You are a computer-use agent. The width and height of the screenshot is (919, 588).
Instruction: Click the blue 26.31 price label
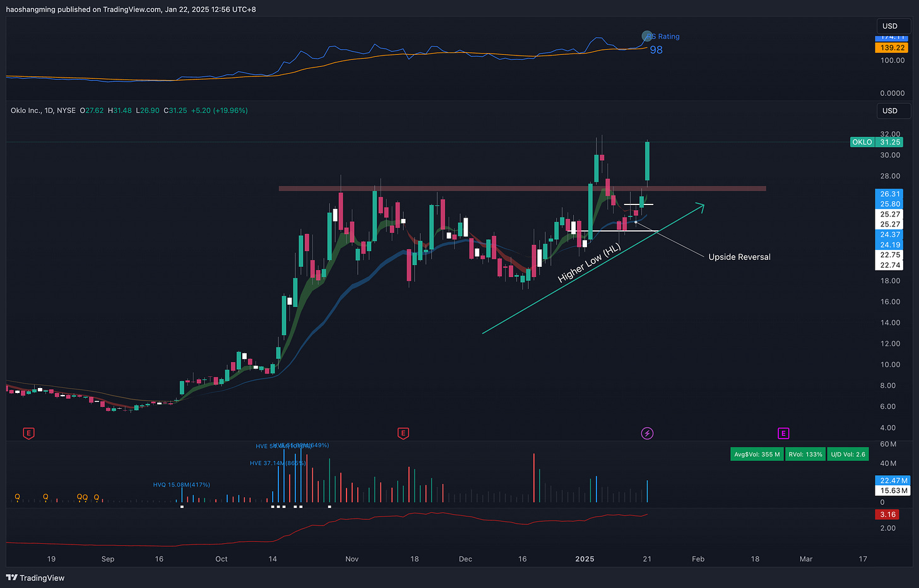point(890,194)
